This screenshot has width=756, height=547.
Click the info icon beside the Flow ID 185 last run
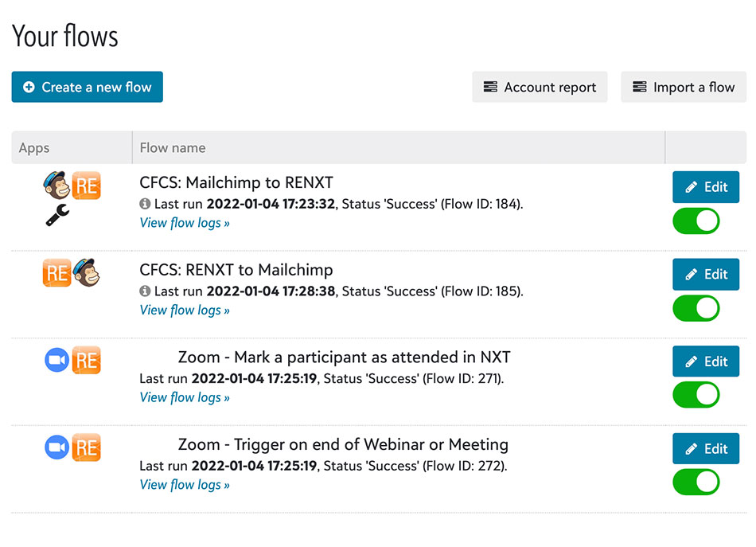[x=145, y=291]
